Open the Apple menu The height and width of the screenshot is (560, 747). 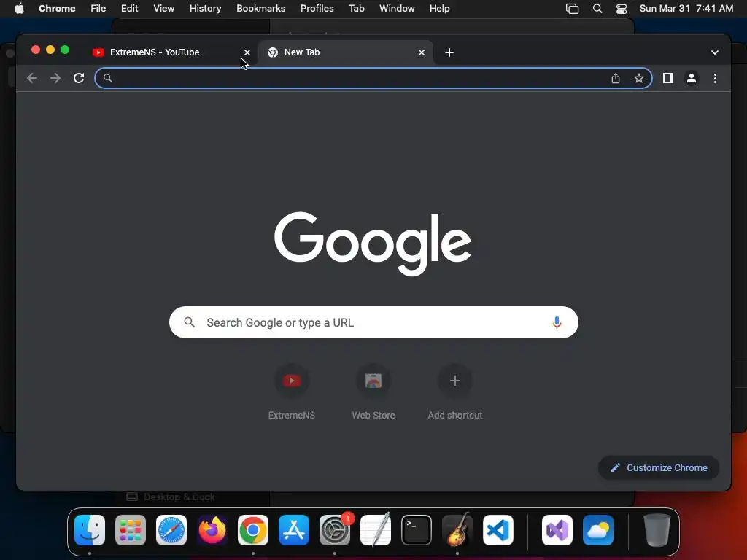click(x=19, y=9)
